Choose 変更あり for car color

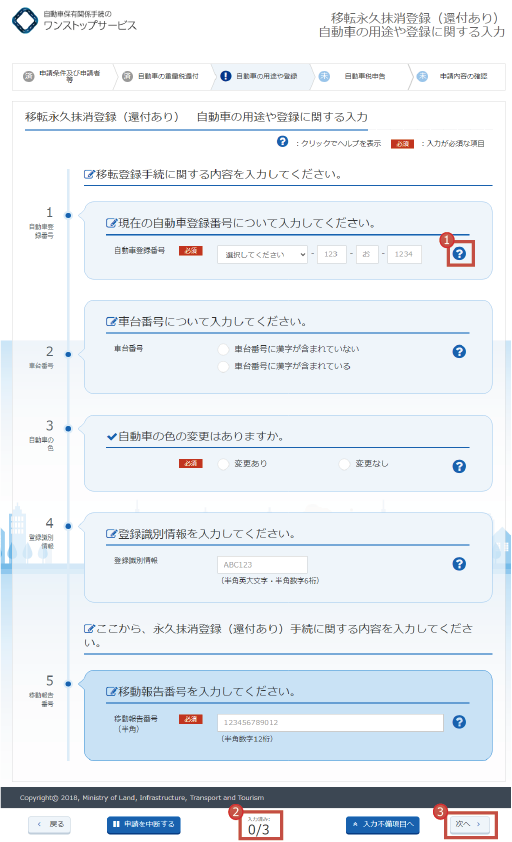(x=223, y=464)
